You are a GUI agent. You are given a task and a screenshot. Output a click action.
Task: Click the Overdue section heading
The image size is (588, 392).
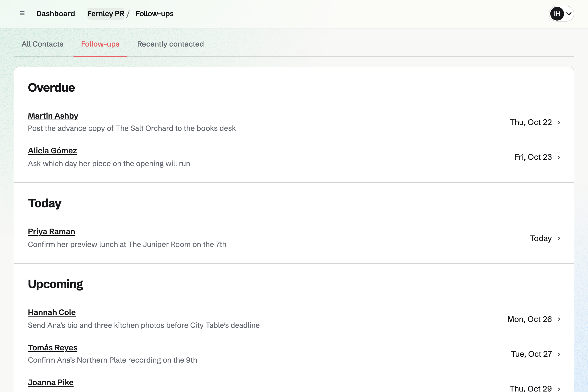[x=51, y=87]
